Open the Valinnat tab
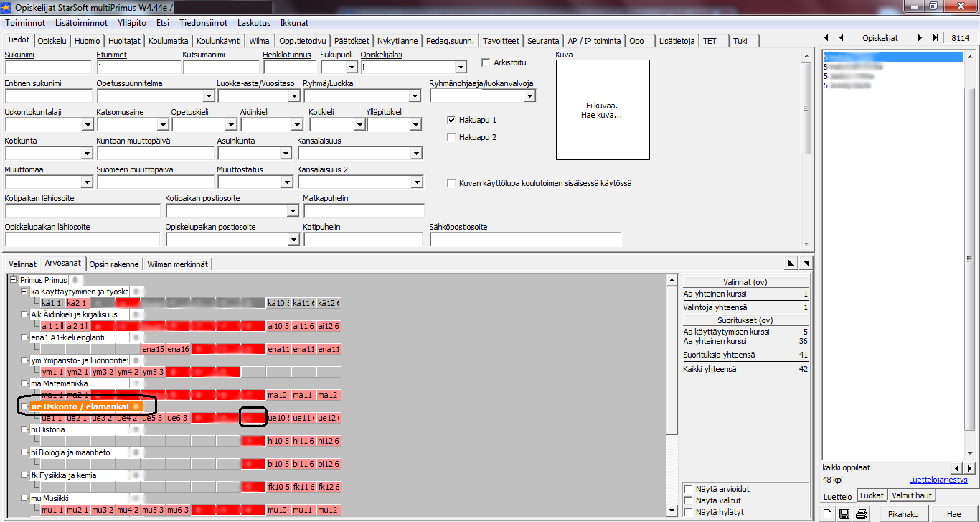The height and width of the screenshot is (522, 980). coord(22,264)
